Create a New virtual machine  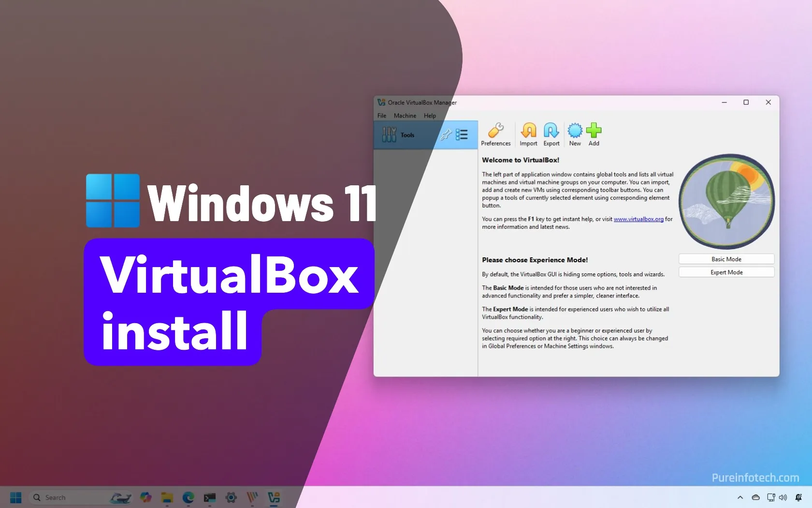(575, 134)
